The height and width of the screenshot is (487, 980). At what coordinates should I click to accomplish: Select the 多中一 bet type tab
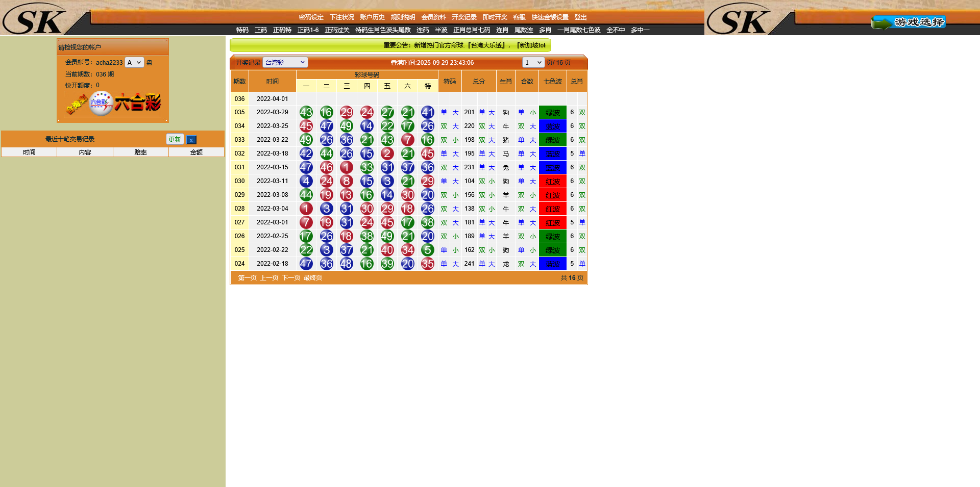(640, 30)
